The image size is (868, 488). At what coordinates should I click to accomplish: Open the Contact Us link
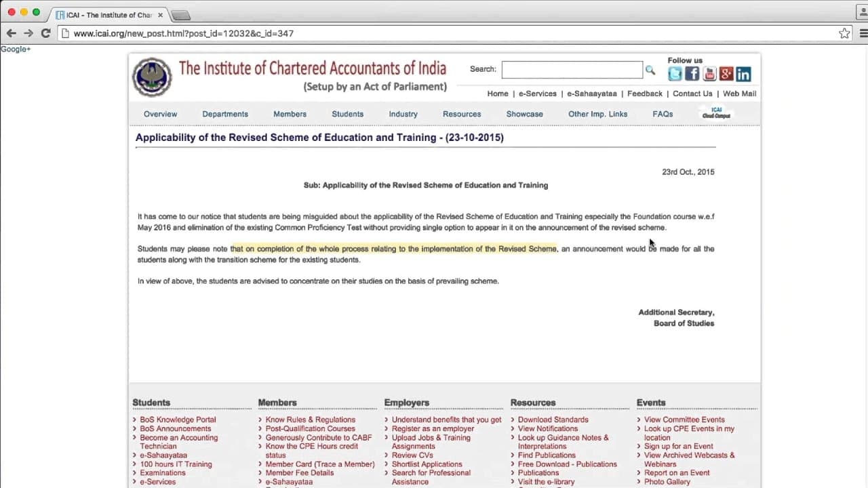pos(692,94)
